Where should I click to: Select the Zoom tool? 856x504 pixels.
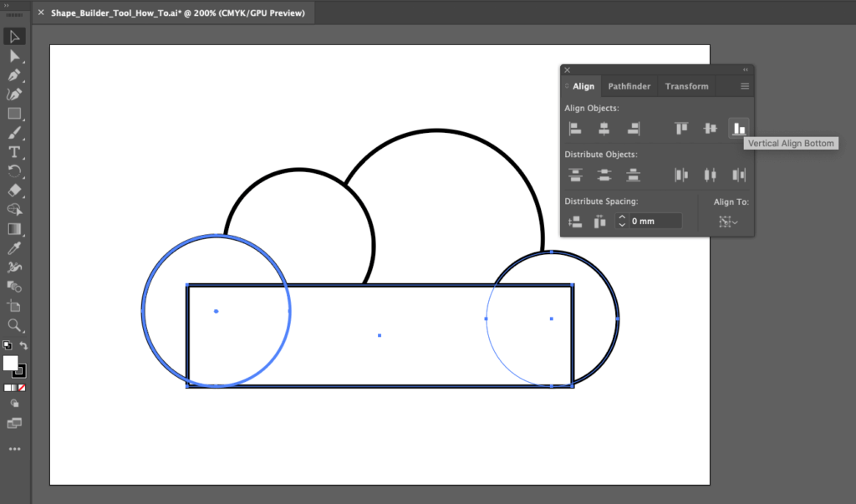coord(13,326)
